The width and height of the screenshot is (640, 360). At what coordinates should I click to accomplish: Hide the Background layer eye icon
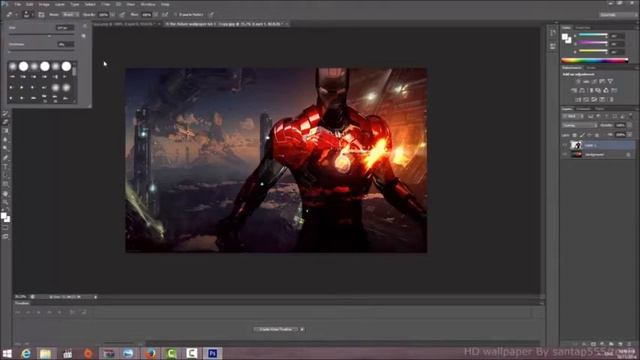564,154
